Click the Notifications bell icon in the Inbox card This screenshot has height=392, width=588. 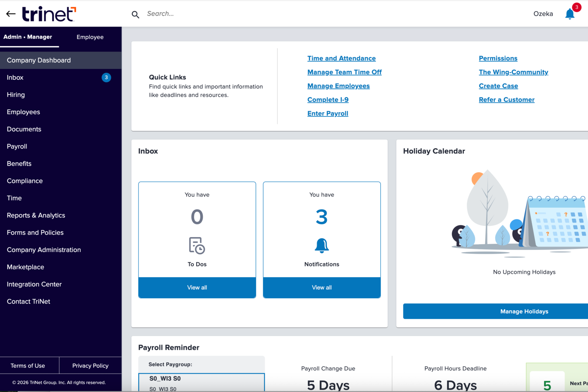[321, 246]
